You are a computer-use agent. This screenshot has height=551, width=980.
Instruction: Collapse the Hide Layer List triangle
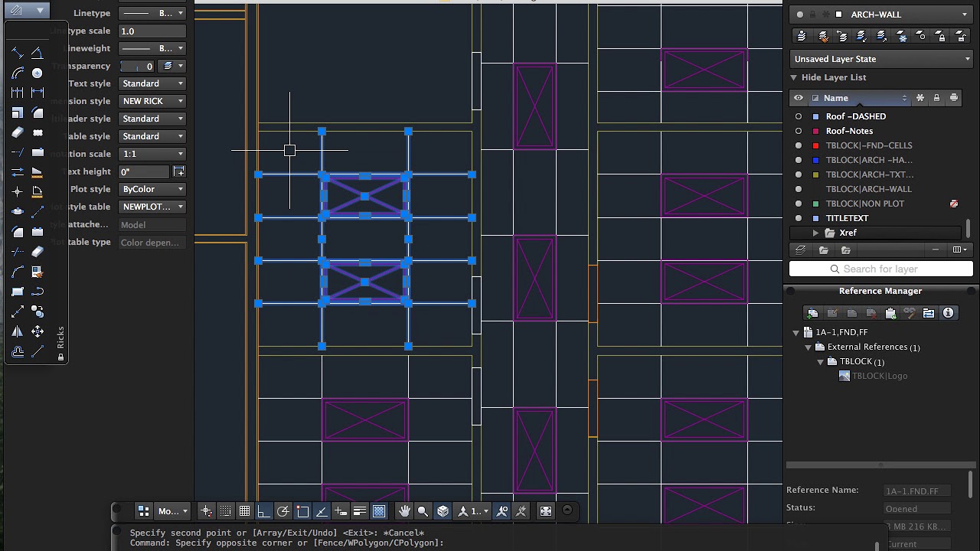click(x=794, y=77)
